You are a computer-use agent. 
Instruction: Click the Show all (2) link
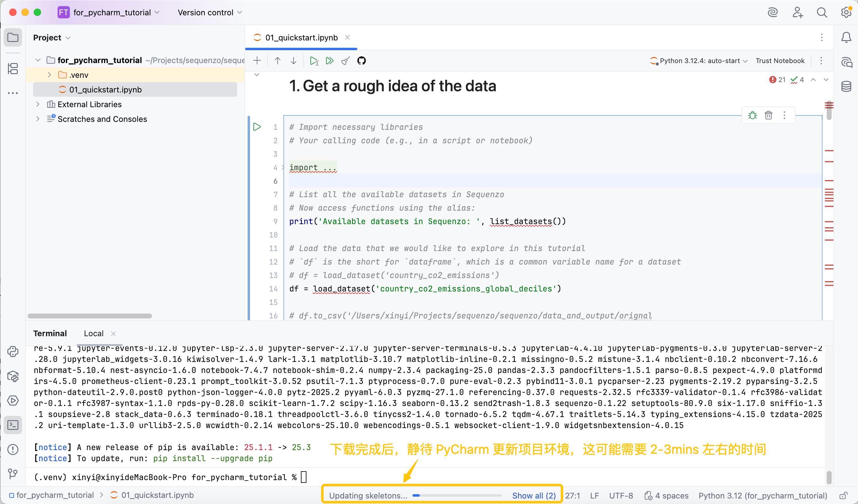pyautogui.click(x=533, y=495)
